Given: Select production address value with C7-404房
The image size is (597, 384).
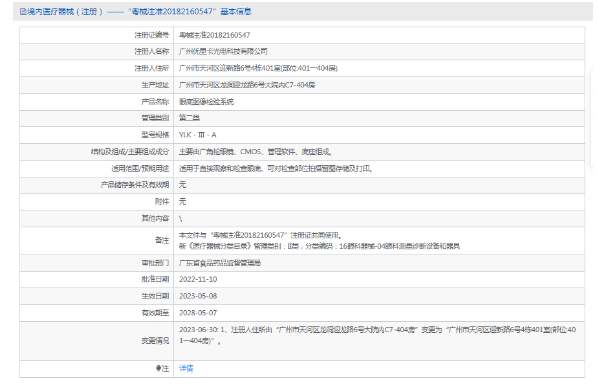Looking at the screenshot, I should pyautogui.click(x=247, y=85).
